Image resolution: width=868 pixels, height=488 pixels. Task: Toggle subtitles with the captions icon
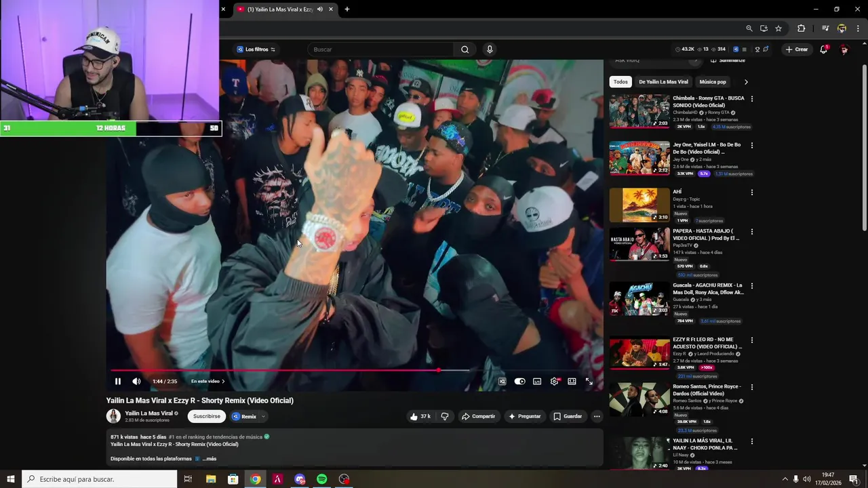[x=537, y=381]
